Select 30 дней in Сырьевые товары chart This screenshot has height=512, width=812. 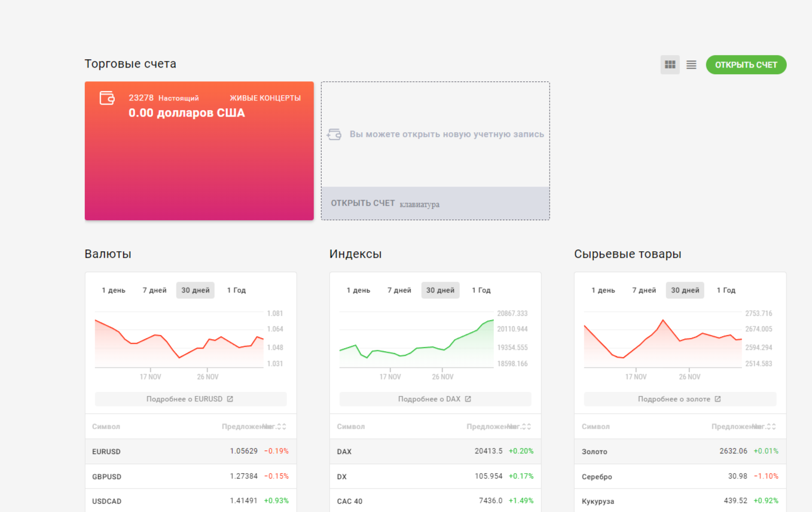685,290
